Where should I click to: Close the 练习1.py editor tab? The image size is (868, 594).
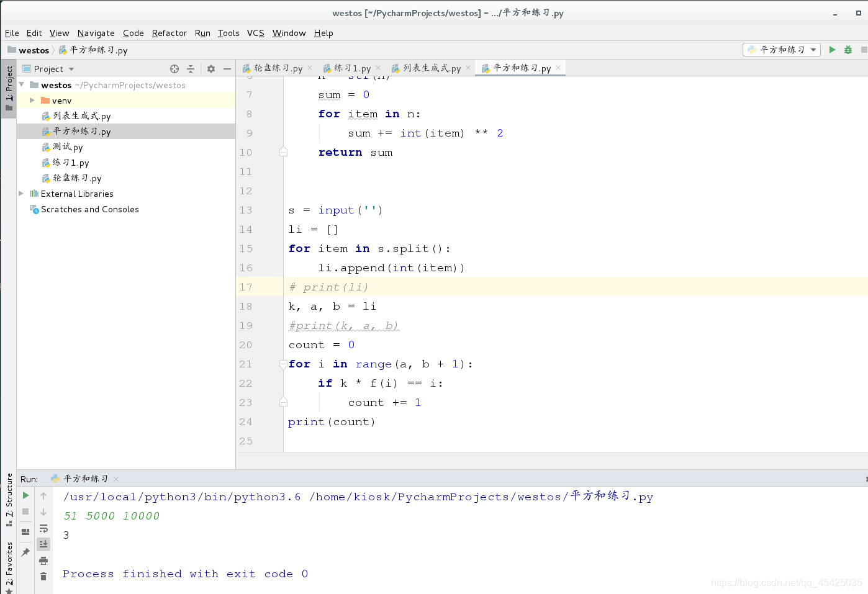point(378,68)
